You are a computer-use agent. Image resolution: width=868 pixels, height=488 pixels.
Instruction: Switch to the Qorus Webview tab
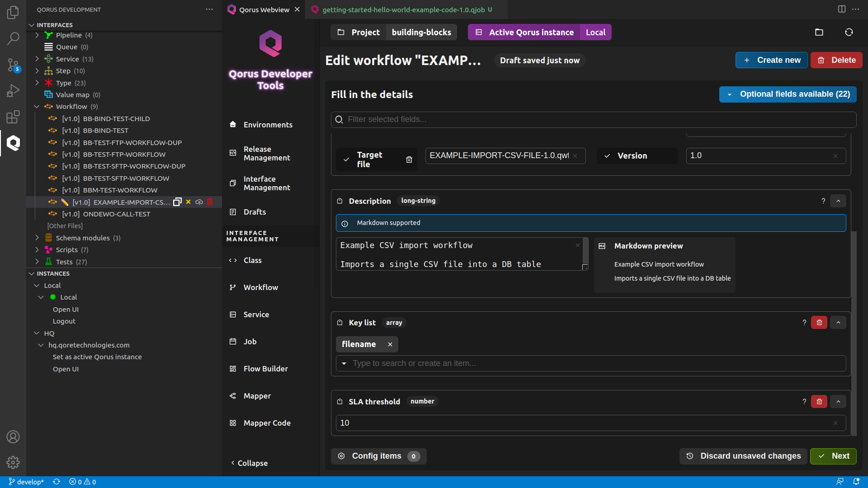click(264, 9)
